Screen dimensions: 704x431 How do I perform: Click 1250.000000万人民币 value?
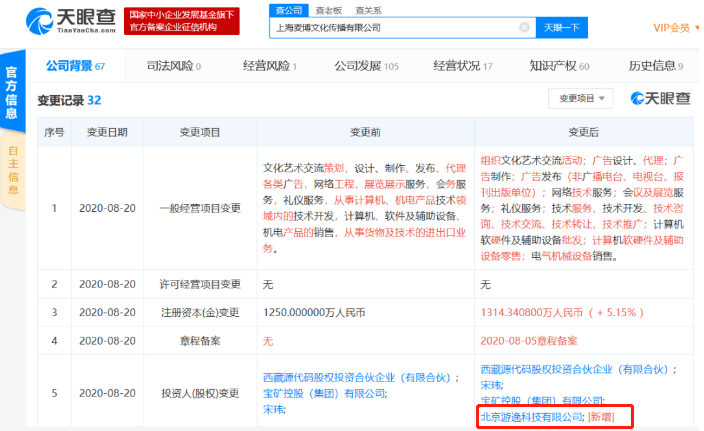click(x=314, y=312)
